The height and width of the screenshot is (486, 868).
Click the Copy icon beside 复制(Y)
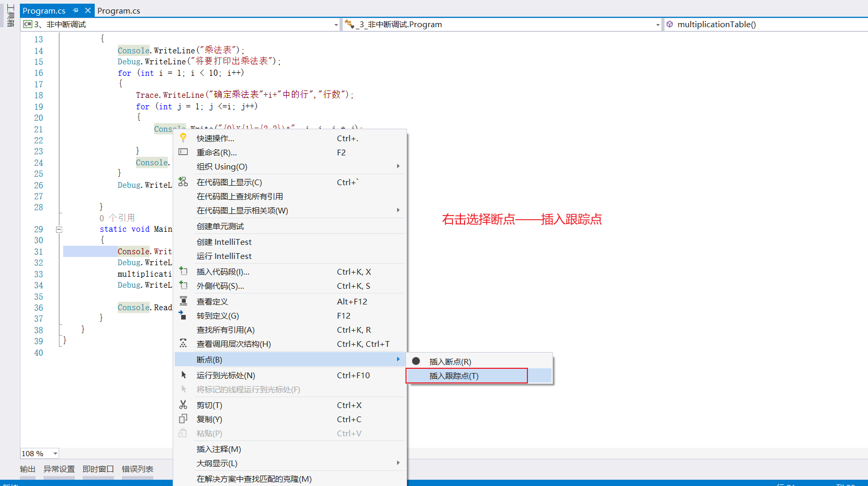point(183,419)
